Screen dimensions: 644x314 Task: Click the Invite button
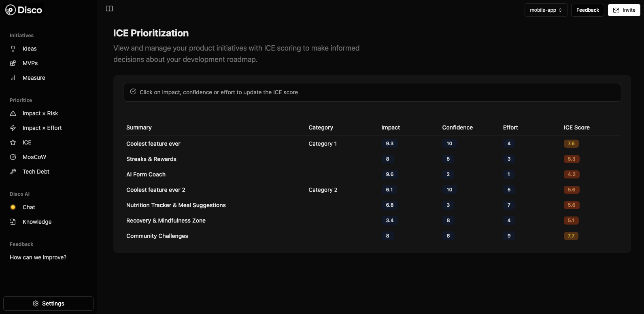tap(624, 10)
